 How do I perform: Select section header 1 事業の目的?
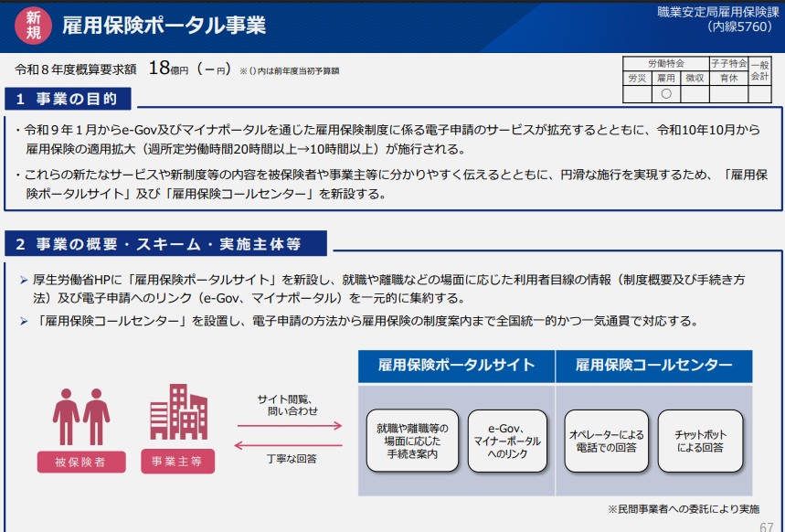(73, 99)
